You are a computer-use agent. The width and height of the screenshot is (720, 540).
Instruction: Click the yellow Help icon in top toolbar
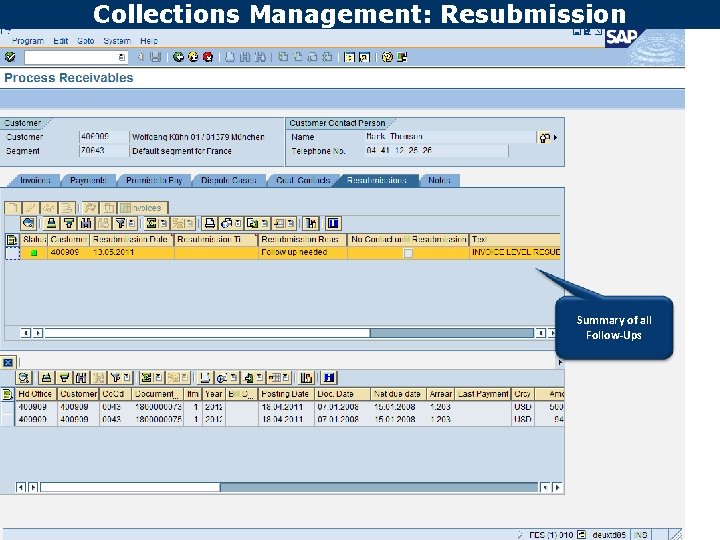pos(388,57)
